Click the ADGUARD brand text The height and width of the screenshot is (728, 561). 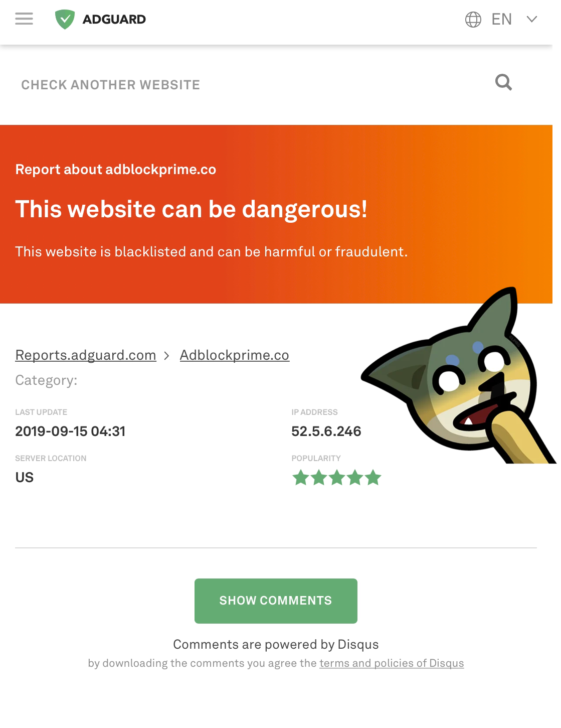point(114,20)
